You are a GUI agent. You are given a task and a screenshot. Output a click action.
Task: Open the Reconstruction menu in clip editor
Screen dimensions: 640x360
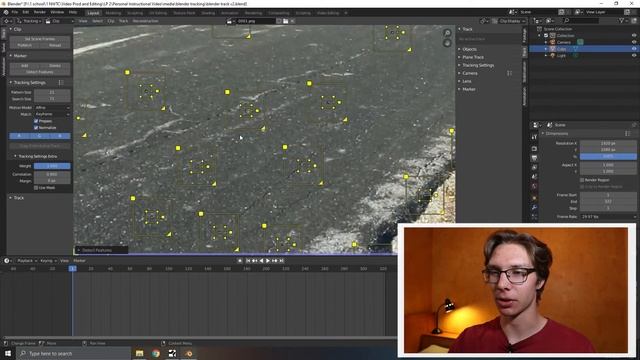(x=145, y=21)
